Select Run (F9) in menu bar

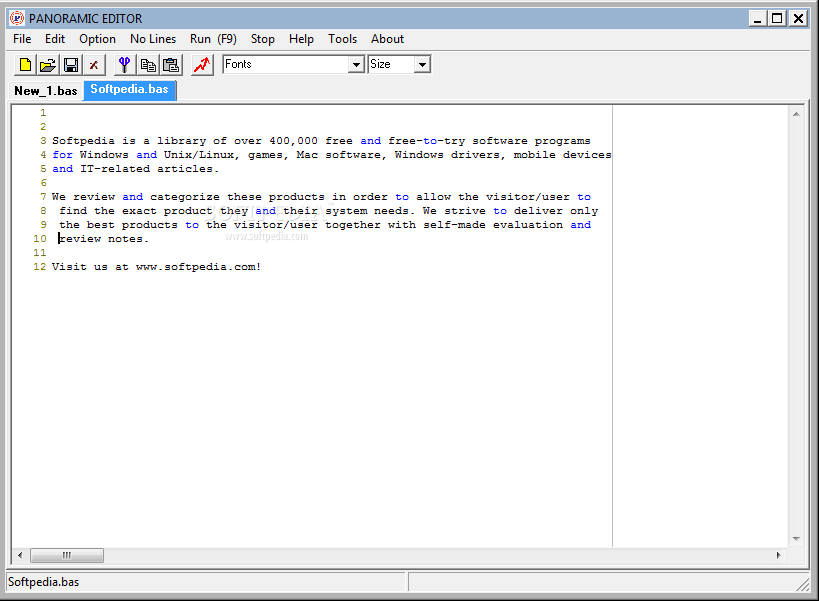pos(213,39)
